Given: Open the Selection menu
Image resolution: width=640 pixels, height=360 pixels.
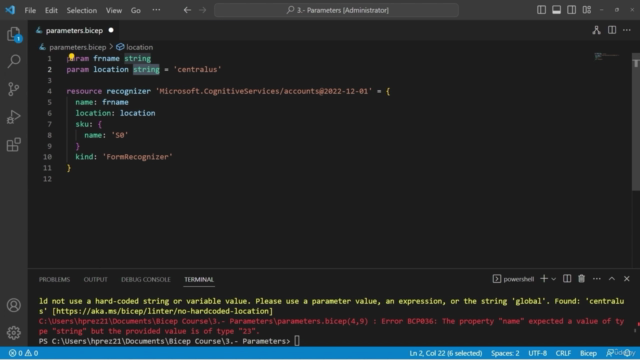Looking at the screenshot, I should (x=82, y=10).
